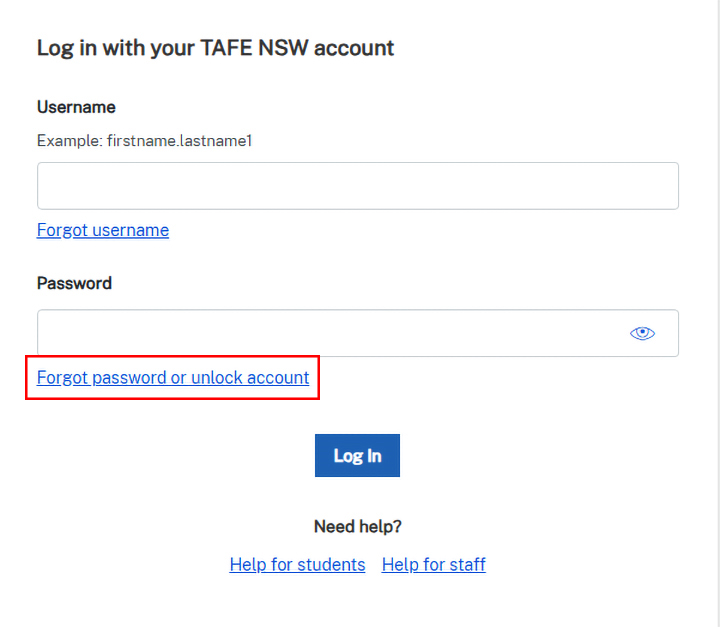Viewport: 720px width, 627px height.
Task: Click the 'Need help?' heading text
Action: point(357,526)
